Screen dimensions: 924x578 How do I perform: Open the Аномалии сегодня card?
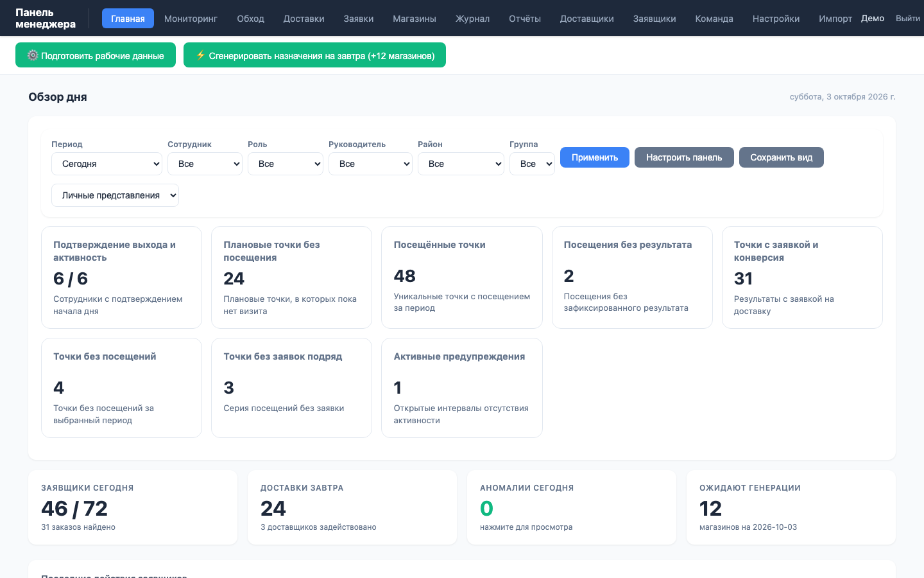(572, 507)
